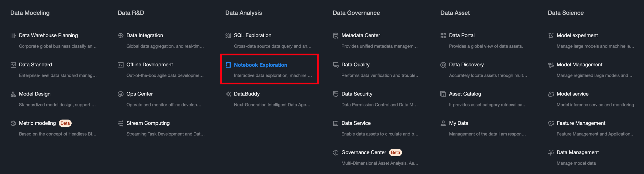Click the Stream Computing icon
This screenshot has height=174, width=644.
pyautogui.click(x=120, y=123)
